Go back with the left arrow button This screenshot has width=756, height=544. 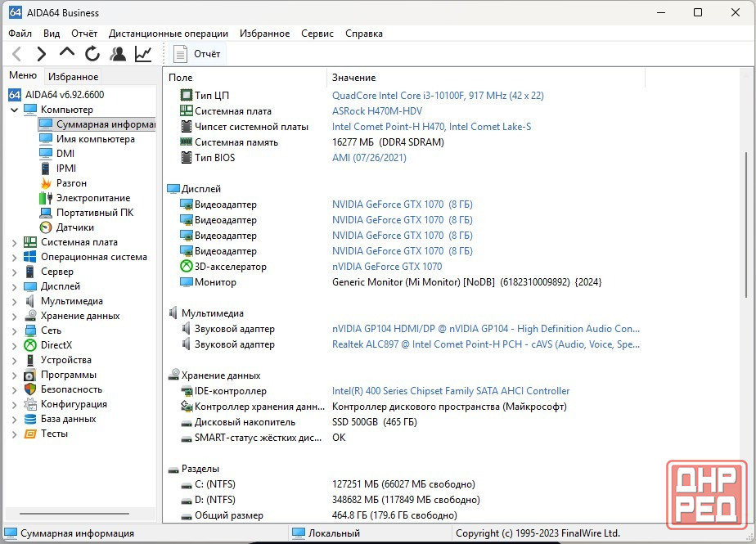pyautogui.click(x=17, y=53)
